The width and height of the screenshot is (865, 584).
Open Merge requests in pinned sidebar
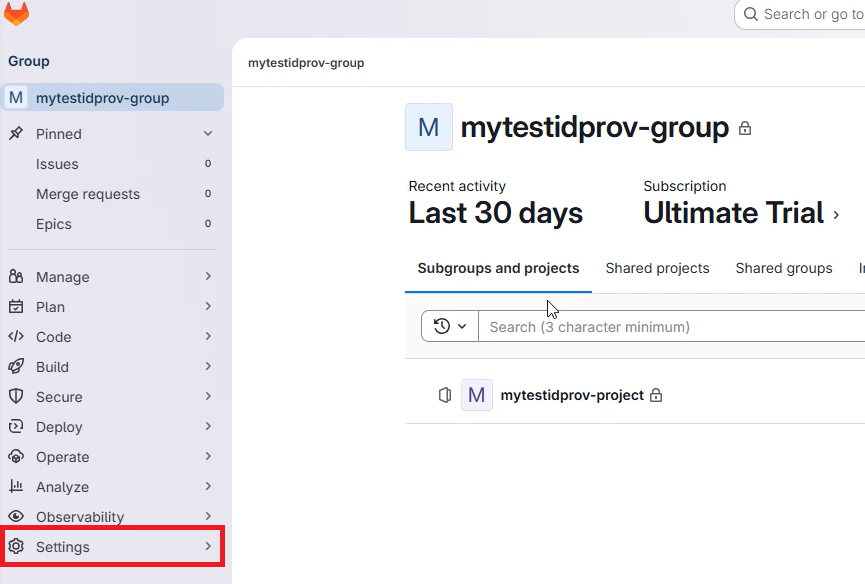(x=113, y=194)
